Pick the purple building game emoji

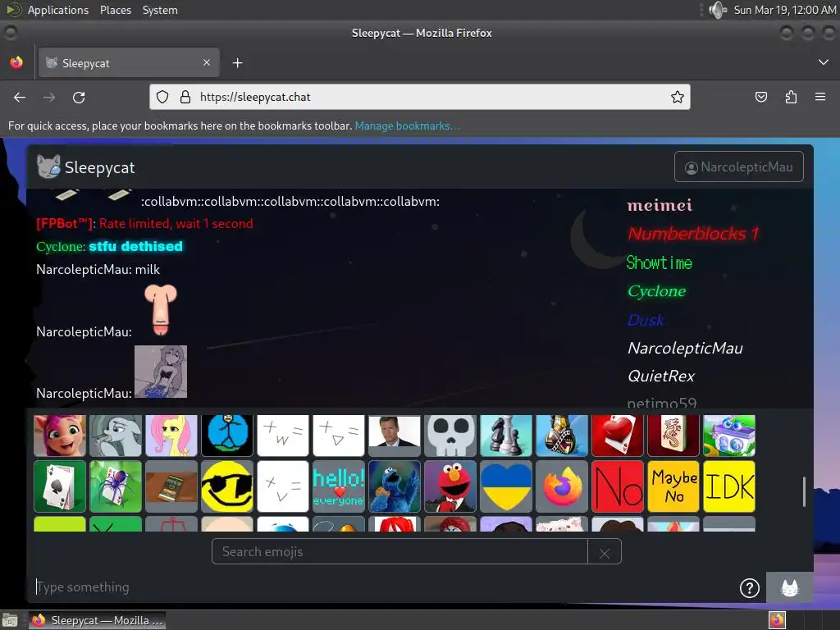tap(729, 436)
